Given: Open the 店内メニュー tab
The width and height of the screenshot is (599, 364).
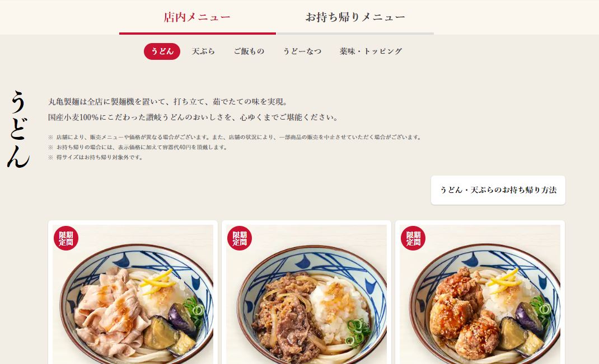Looking at the screenshot, I should 197,17.
